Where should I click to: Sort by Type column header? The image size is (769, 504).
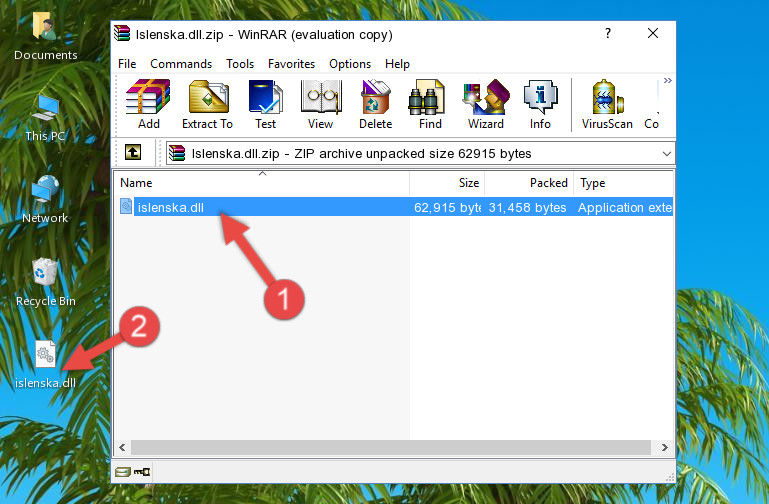click(x=624, y=183)
